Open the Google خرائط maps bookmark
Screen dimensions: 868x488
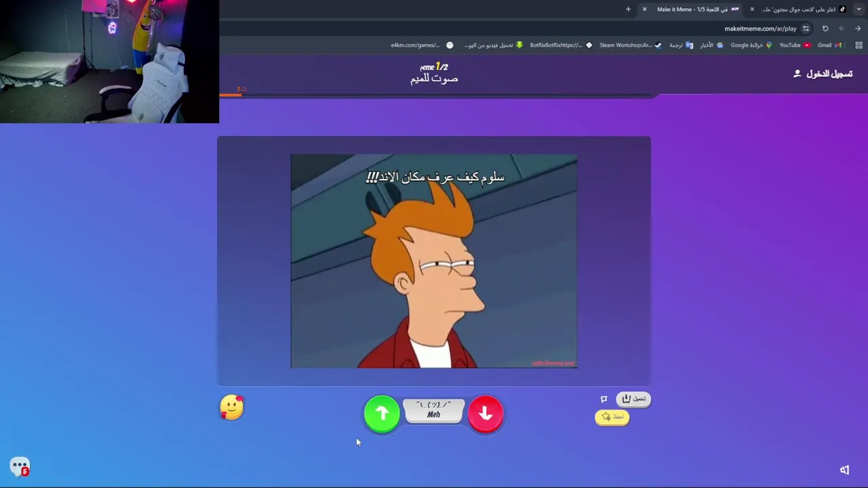point(751,45)
